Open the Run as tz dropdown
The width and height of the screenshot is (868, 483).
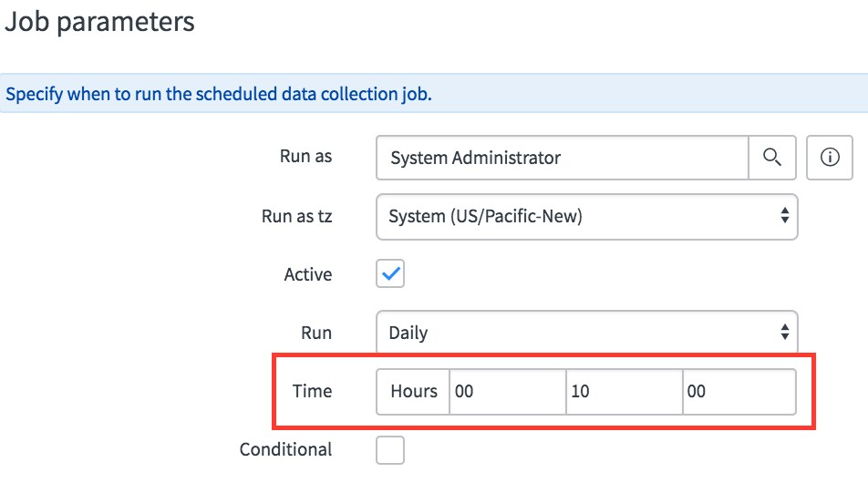[x=587, y=216]
